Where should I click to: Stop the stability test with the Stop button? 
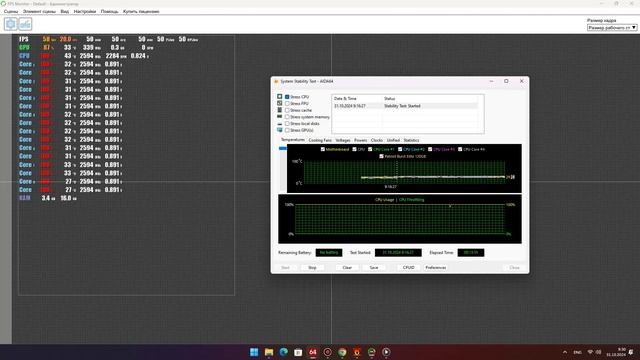[x=312, y=267]
